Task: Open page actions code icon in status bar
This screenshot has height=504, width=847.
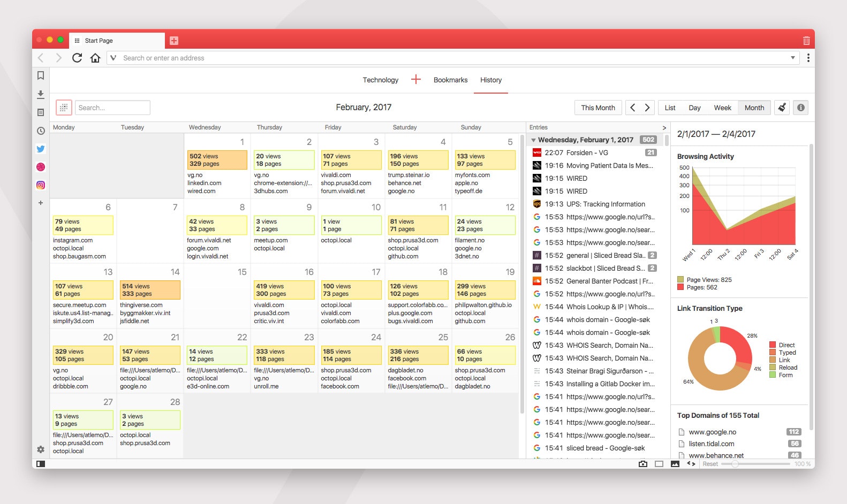Action: 691,464
